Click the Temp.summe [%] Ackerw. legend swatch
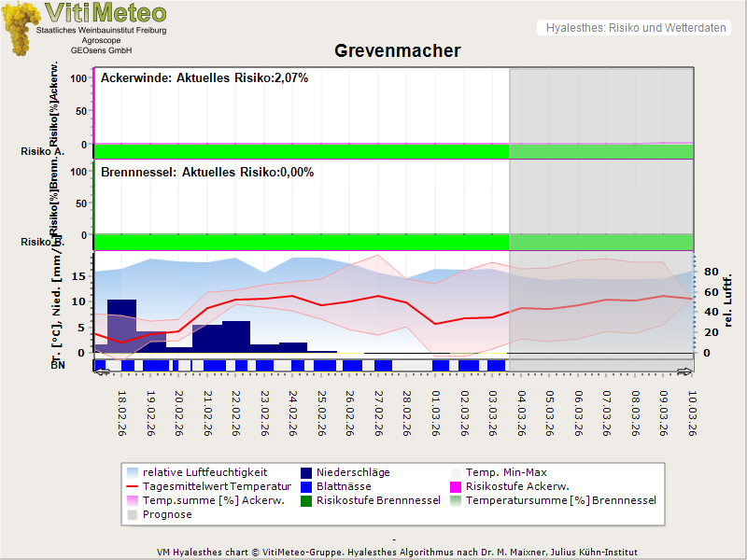This screenshot has width=747, height=560. (131, 500)
